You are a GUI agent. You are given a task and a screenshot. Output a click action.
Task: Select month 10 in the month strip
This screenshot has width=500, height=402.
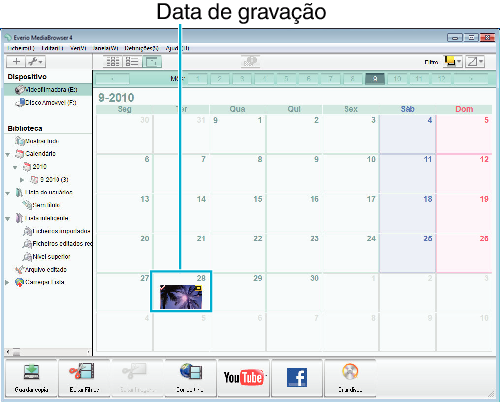[397, 79]
